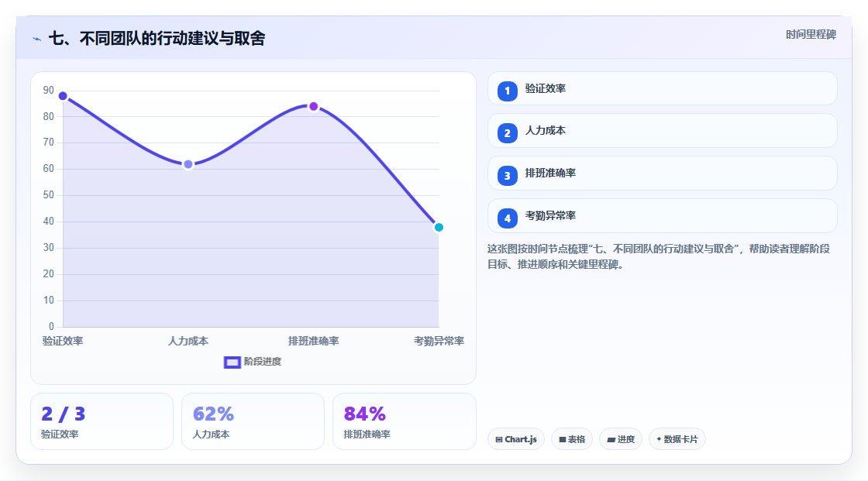Viewport: 868px width, 481px height.
Task: Click the number 1 badge for 验证效率
Action: coord(507,91)
